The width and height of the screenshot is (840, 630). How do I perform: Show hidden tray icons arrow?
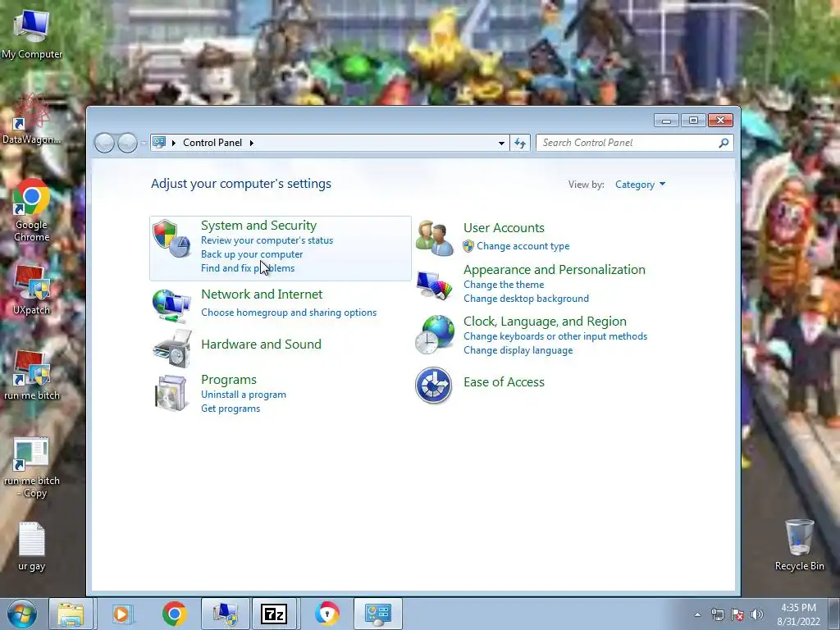(697, 614)
